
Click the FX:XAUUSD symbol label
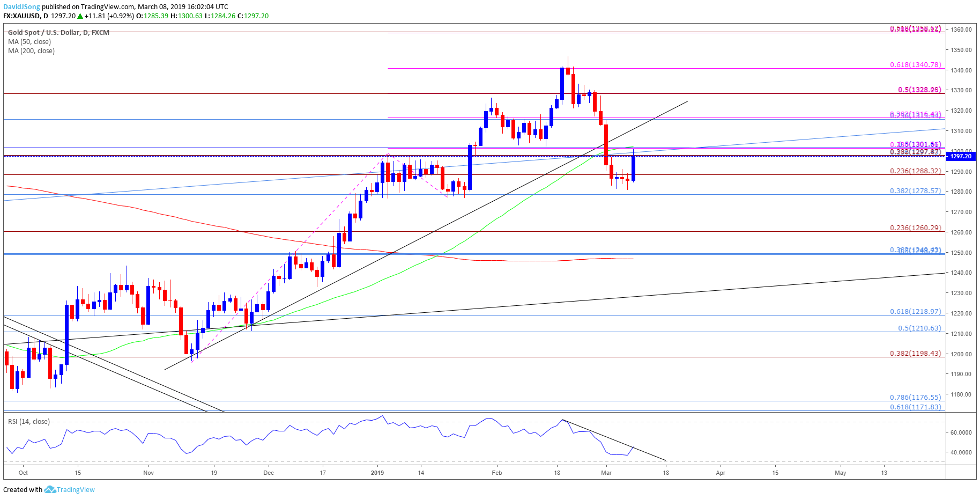22,16
